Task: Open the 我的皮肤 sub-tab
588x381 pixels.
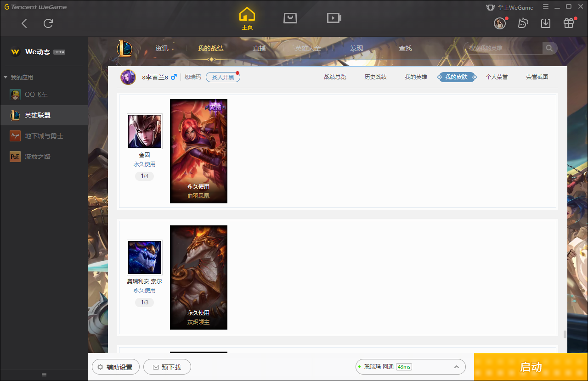Action: [456, 77]
